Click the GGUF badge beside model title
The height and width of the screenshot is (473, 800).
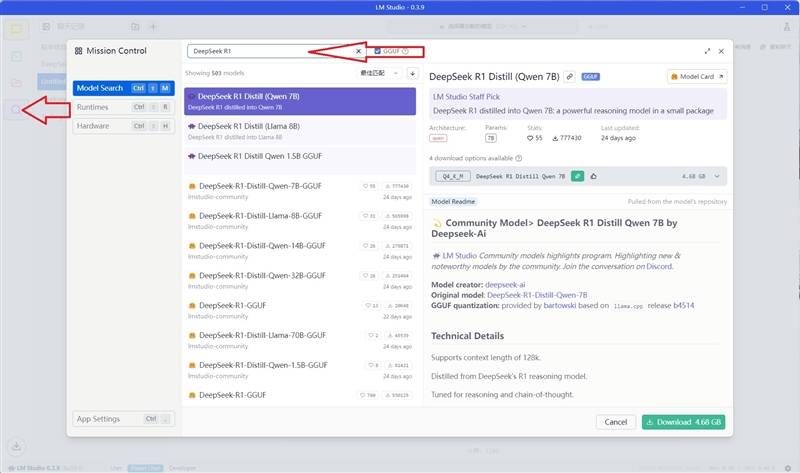590,77
